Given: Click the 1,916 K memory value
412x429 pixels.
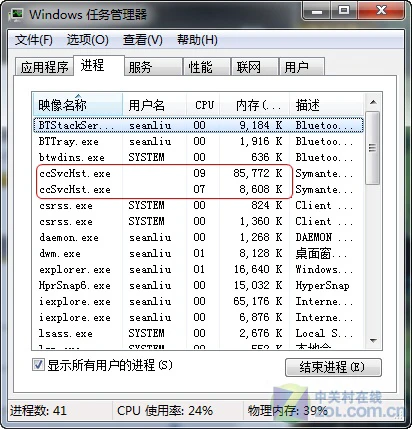Looking at the screenshot, I should (261, 141).
